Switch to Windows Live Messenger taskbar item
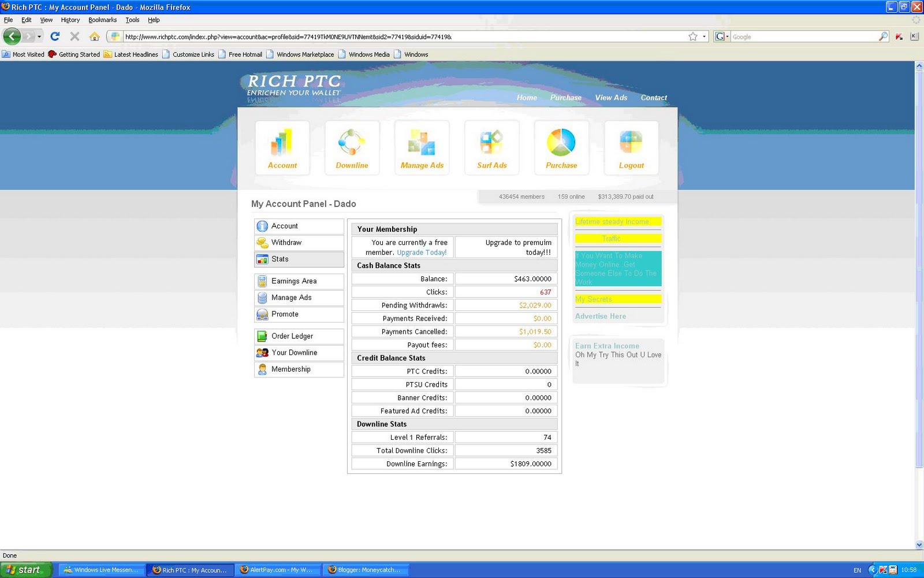Viewport: 924px width, 578px height. coord(102,570)
